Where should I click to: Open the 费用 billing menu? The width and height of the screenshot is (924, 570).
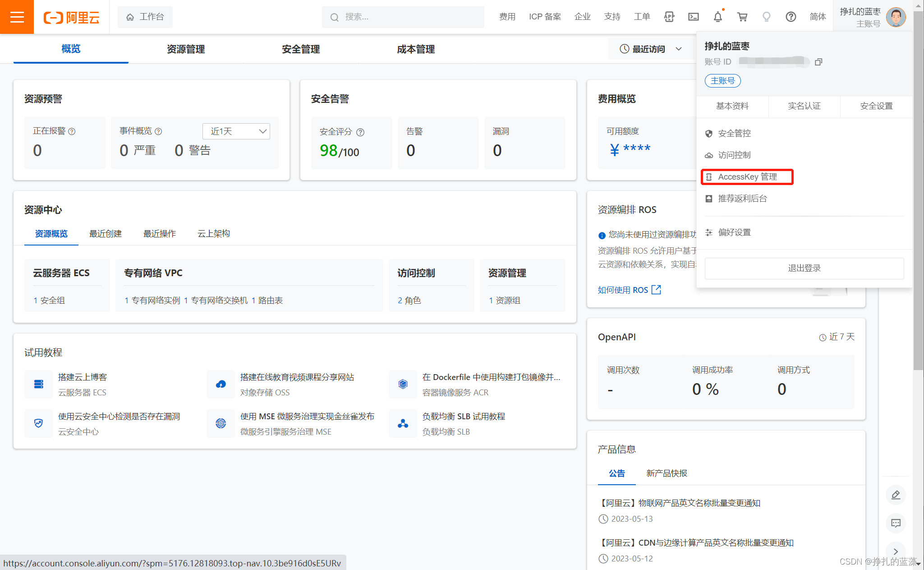(x=507, y=17)
